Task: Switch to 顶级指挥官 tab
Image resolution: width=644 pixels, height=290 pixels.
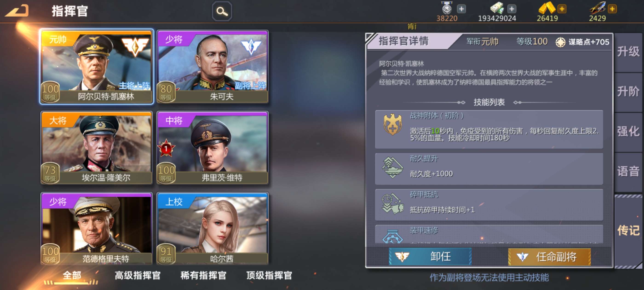Action: click(x=269, y=275)
